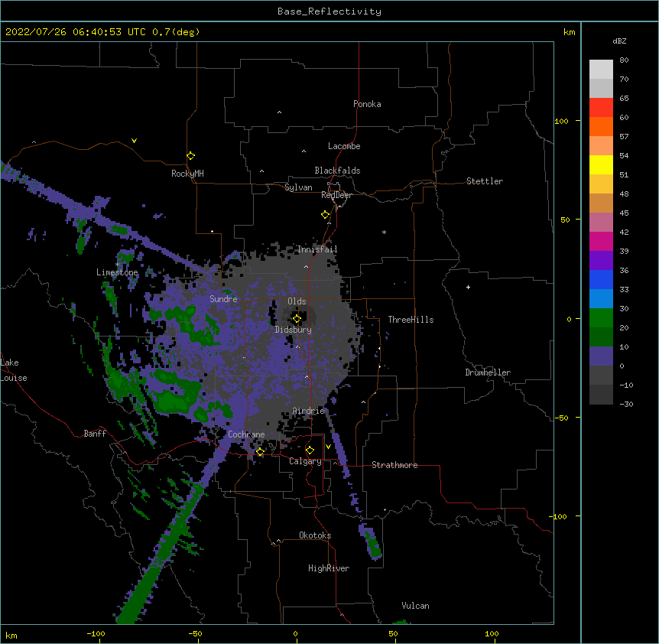Click the yellow diamond marker near RockyMH
Screen dimensions: 659x644
pyautogui.click(x=191, y=156)
